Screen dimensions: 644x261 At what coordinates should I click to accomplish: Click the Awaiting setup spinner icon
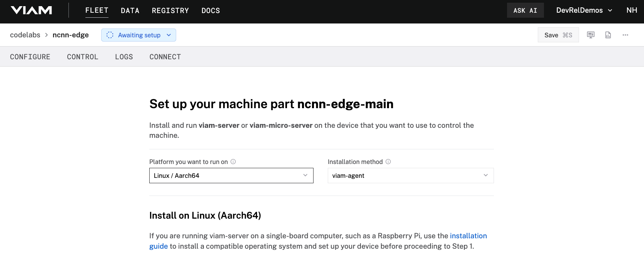[110, 35]
